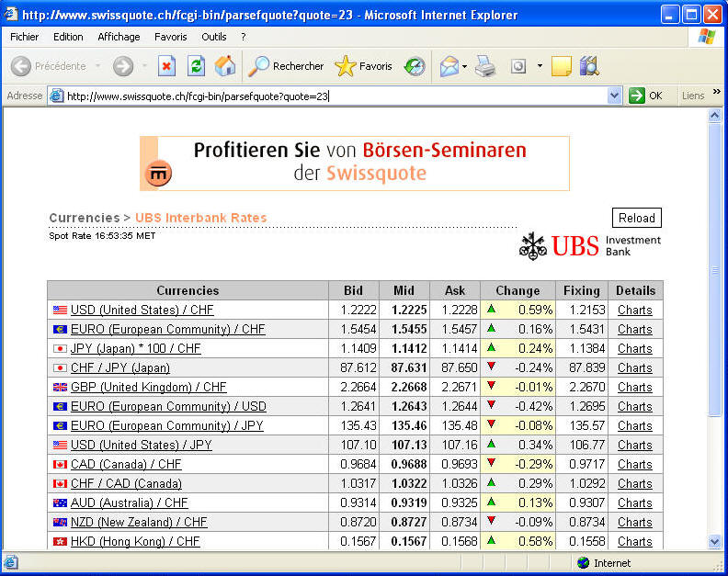Open Charts for the NZD / CHF row
The image size is (728, 576).
pos(634,522)
